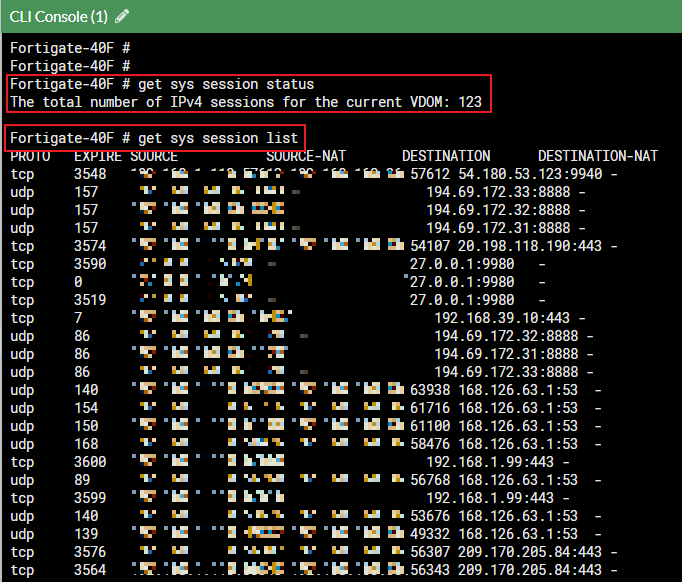
Task: Click the IPv4 sessions total line showing 123
Action: [x=246, y=102]
